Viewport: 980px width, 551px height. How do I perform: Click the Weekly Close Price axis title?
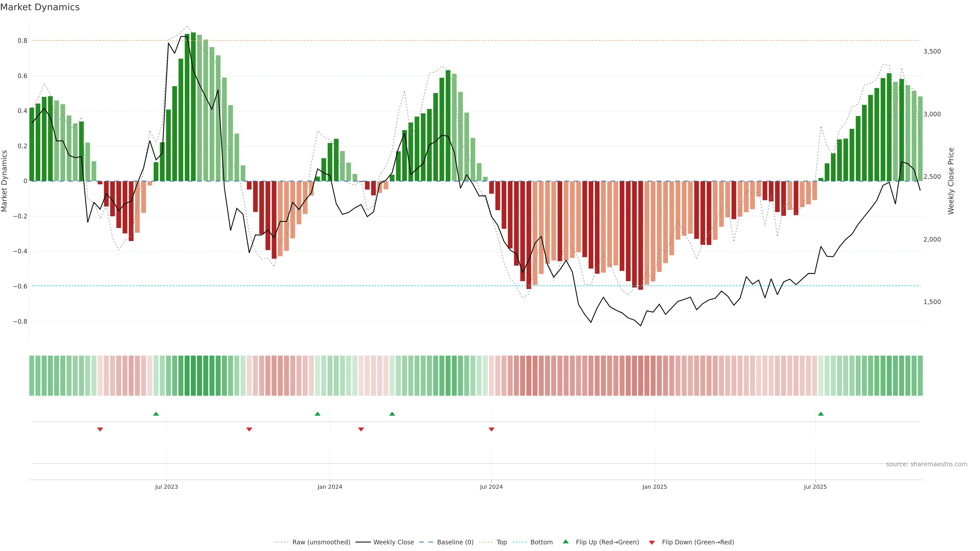coord(951,181)
